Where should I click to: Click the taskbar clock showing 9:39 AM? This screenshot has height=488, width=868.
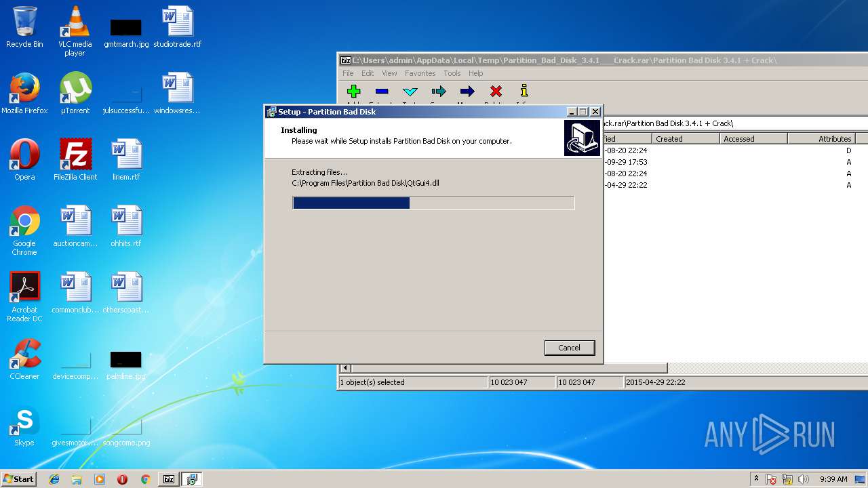tap(833, 479)
